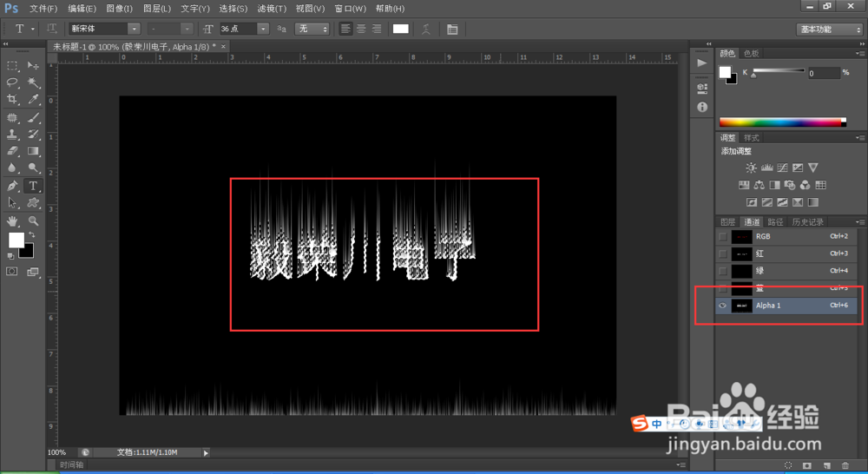Add Levels adjustment
The width and height of the screenshot is (868, 474).
click(766, 168)
